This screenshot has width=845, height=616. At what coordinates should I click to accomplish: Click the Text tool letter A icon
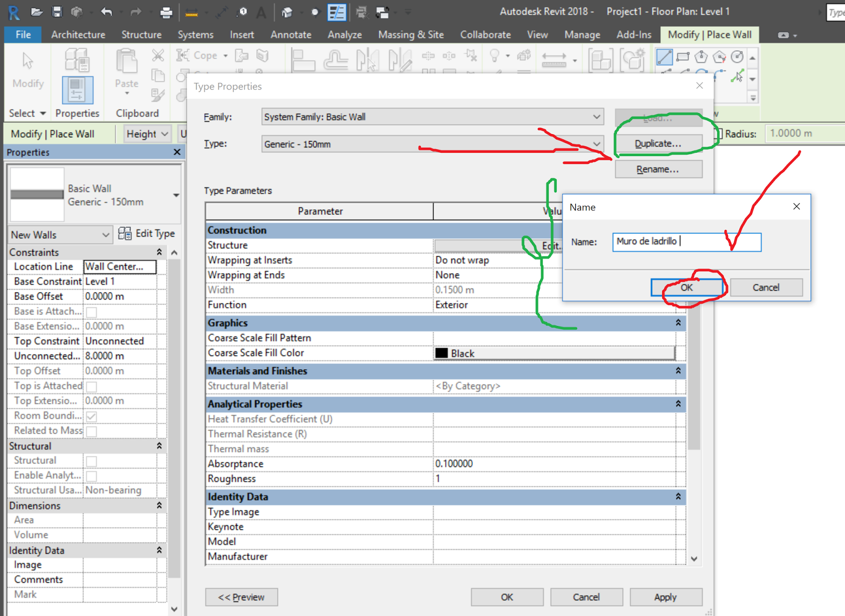coord(261,12)
